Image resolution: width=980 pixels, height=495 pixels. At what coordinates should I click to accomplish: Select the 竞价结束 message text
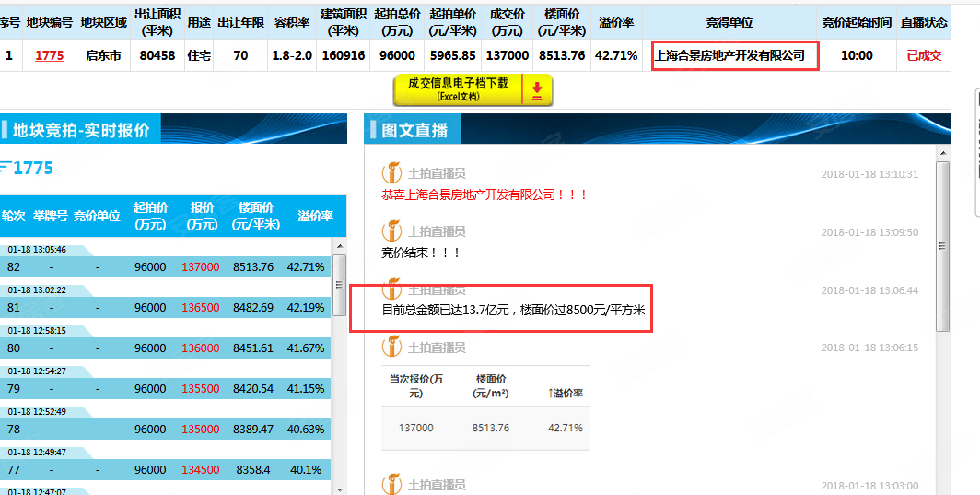point(422,253)
